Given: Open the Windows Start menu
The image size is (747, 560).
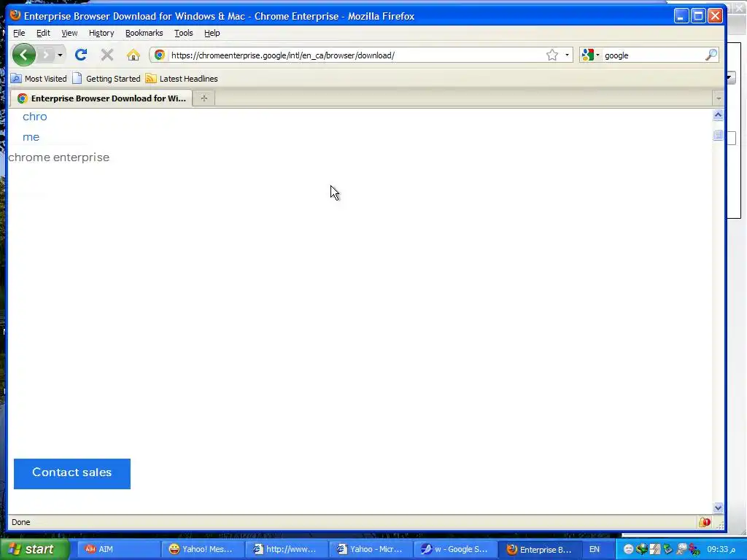Looking at the screenshot, I should tap(34, 549).
